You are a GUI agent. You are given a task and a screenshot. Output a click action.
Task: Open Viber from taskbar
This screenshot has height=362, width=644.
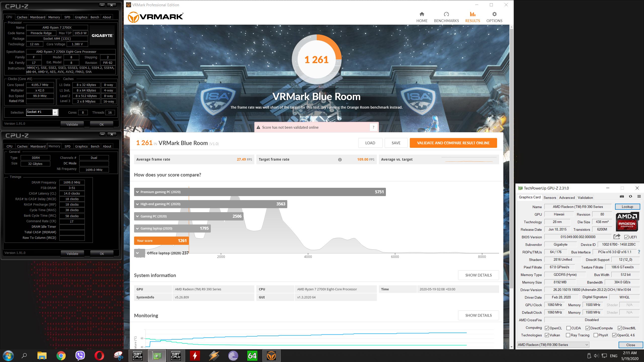(80, 356)
